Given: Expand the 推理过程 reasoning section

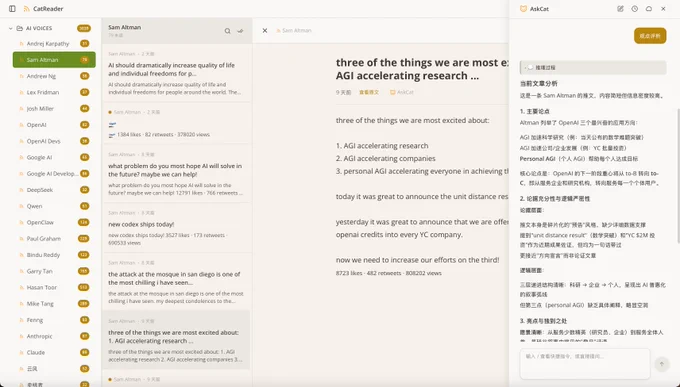Looking at the screenshot, I should click(x=593, y=68).
